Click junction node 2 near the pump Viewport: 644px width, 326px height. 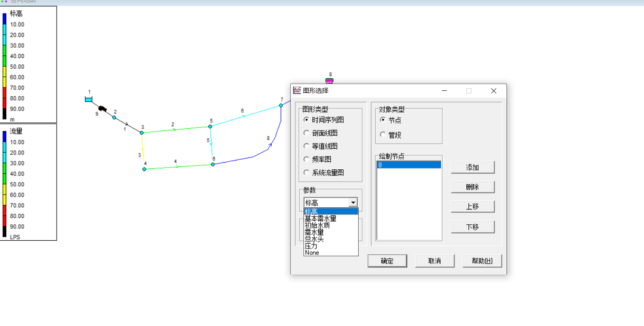(114, 117)
